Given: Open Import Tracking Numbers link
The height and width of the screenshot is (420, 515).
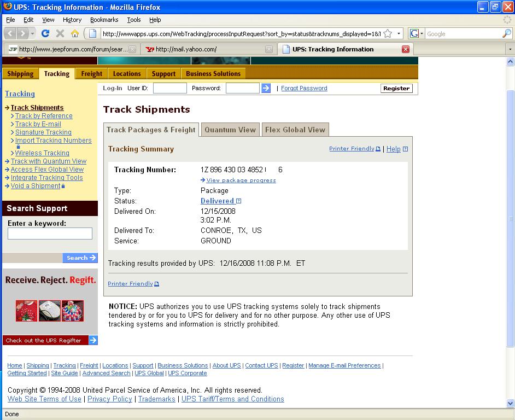Looking at the screenshot, I should click(53, 141).
